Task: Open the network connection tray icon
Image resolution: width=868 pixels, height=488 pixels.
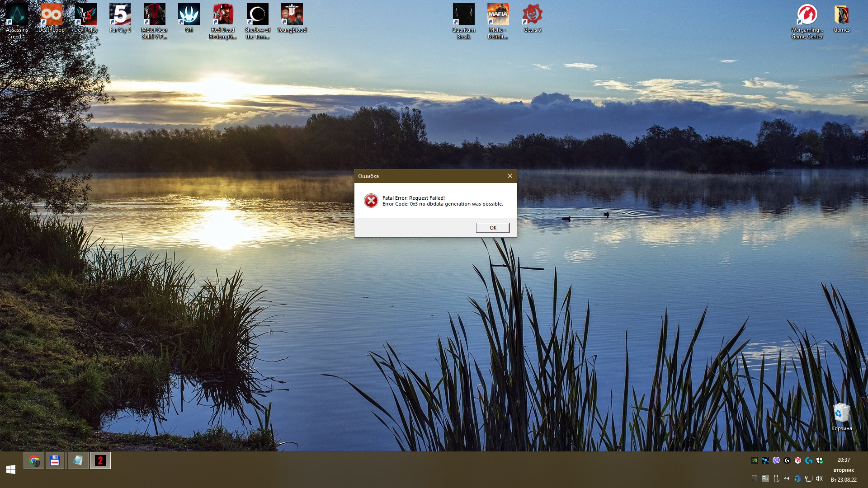Action: [809, 479]
